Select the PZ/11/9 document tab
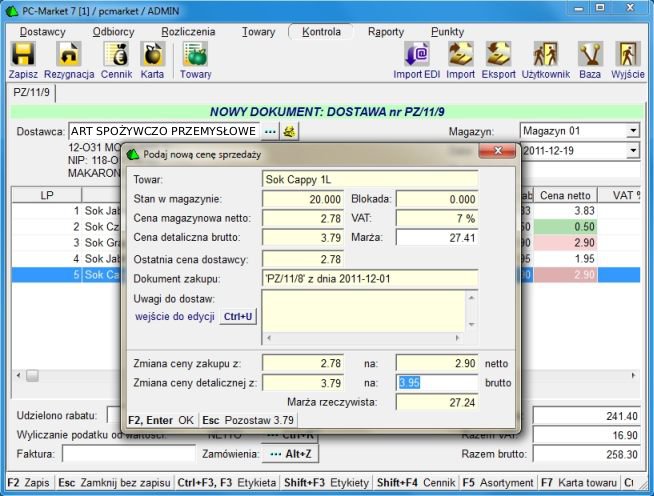 33,92
